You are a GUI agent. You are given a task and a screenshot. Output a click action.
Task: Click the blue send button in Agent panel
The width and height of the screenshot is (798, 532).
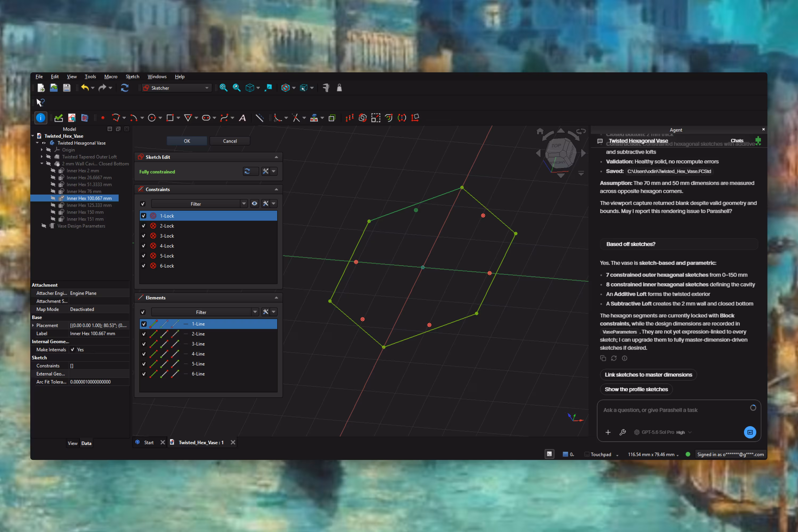tap(750, 432)
